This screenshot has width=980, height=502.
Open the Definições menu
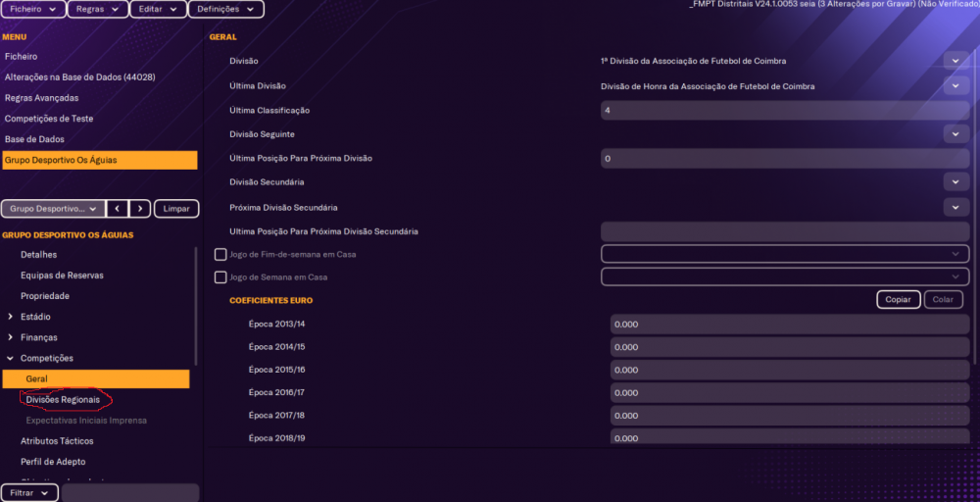[225, 10]
